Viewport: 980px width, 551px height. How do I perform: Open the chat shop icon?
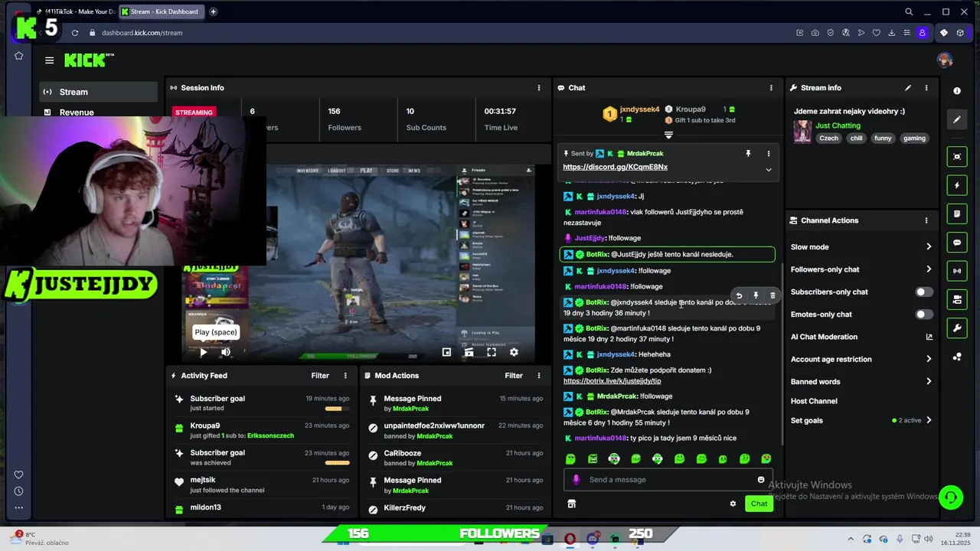coord(571,504)
